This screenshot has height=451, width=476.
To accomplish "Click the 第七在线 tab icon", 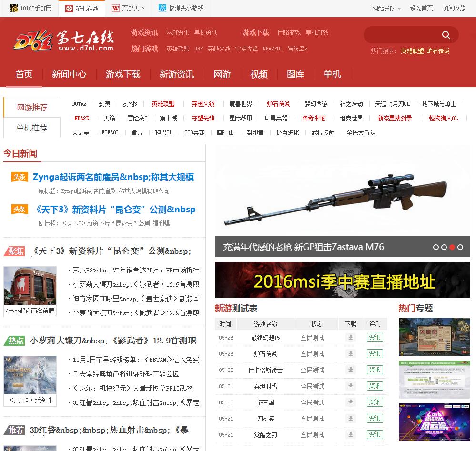I will (x=69, y=9).
